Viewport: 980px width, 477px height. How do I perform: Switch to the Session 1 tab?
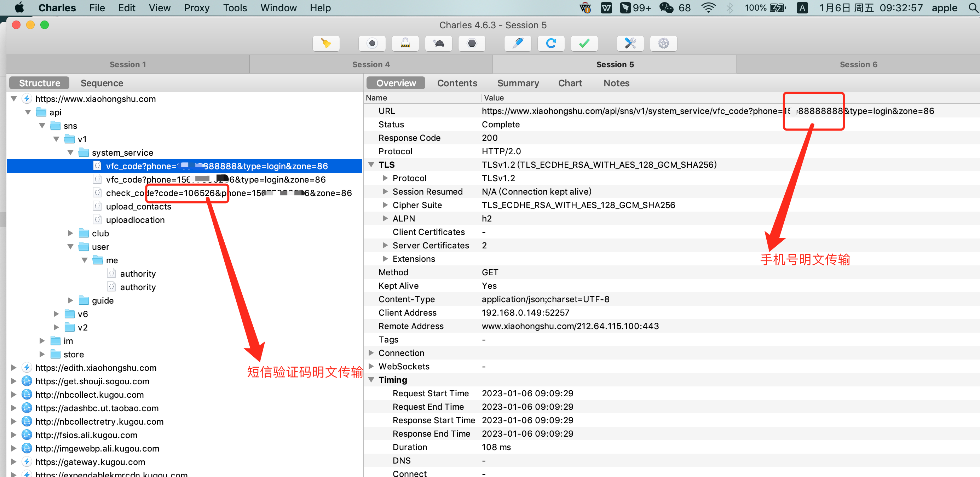pyautogui.click(x=128, y=64)
